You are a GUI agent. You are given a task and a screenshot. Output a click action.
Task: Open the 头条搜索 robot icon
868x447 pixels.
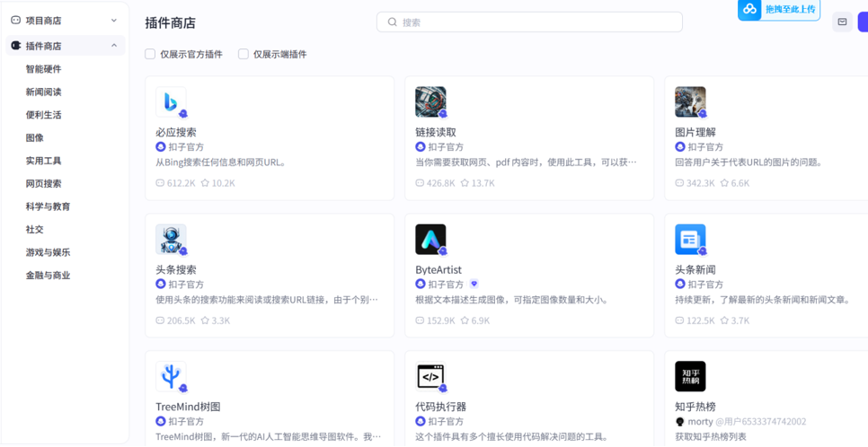pos(171,239)
